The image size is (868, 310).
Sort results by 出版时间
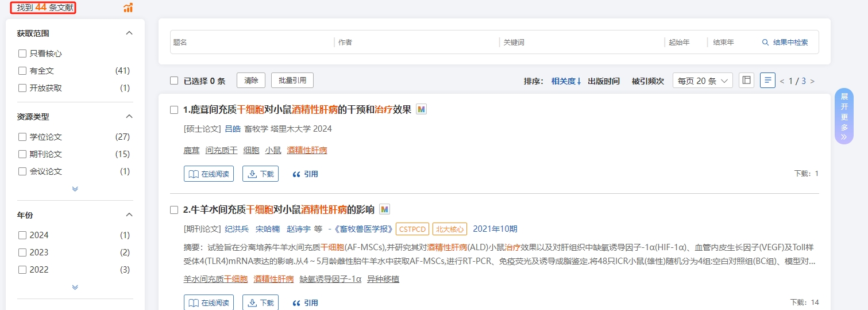point(603,81)
